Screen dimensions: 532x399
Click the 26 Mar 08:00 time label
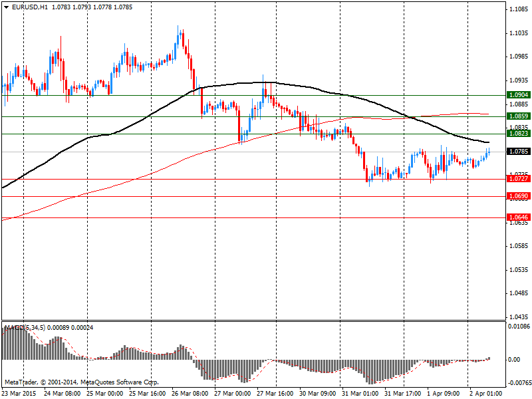[190, 394]
